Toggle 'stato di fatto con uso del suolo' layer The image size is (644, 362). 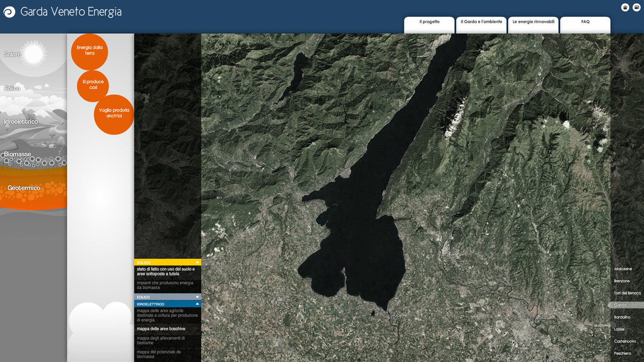165,271
